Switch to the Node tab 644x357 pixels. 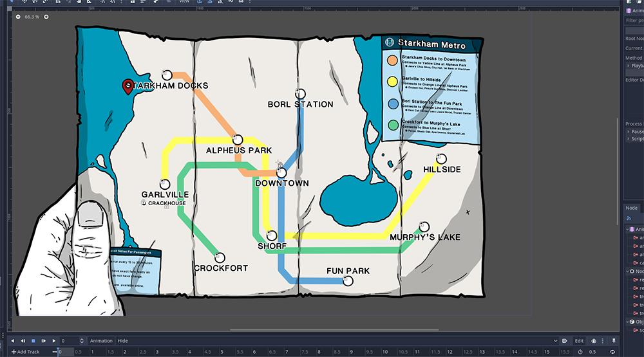632,208
